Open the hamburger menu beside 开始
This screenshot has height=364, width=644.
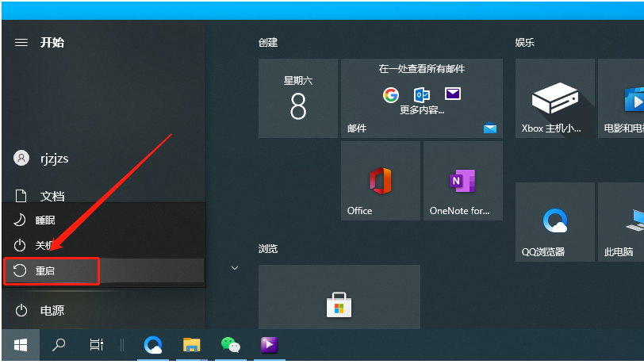pos(21,42)
